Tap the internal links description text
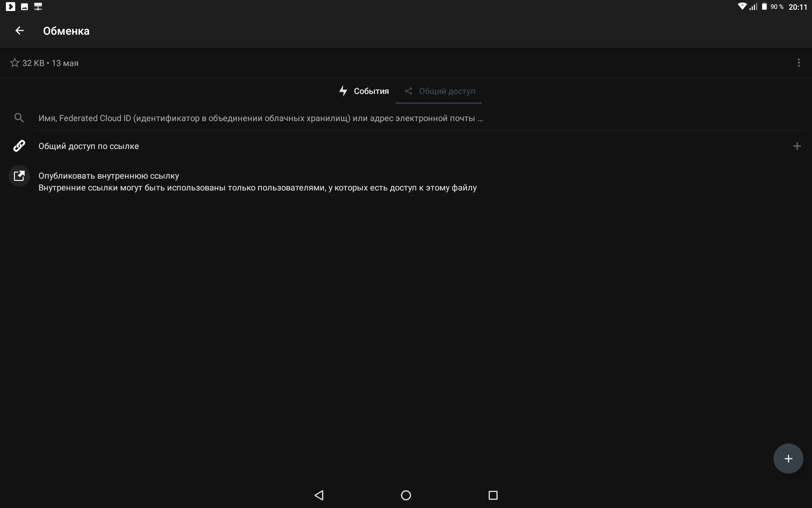 (x=257, y=188)
